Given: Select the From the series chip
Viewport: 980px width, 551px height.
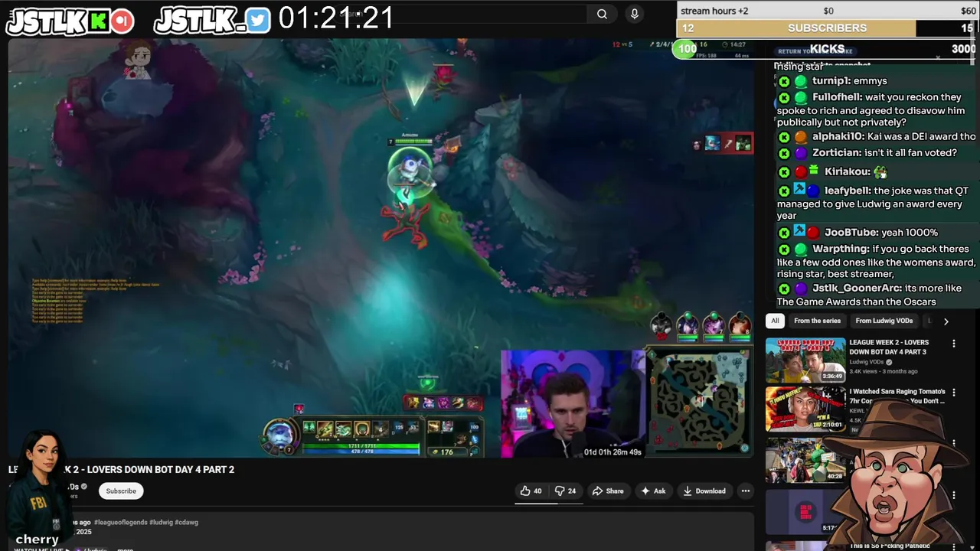Looking at the screenshot, I should pos(817,321).
